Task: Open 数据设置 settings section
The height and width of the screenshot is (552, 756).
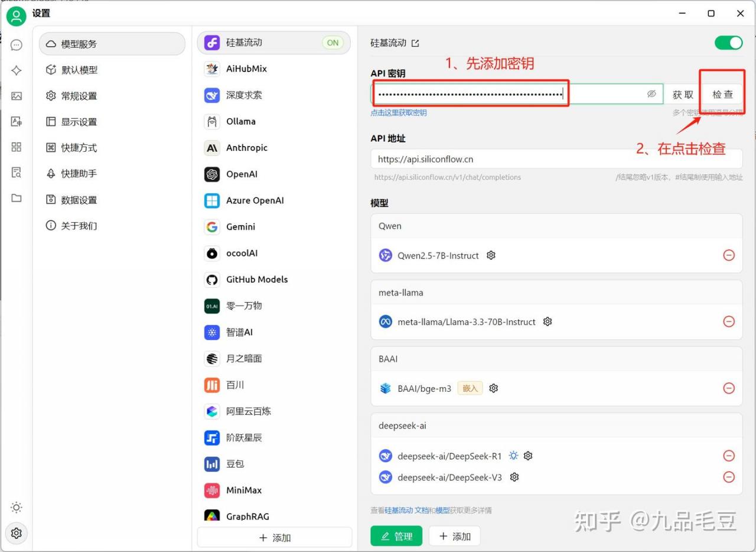Action: [112, 200]
